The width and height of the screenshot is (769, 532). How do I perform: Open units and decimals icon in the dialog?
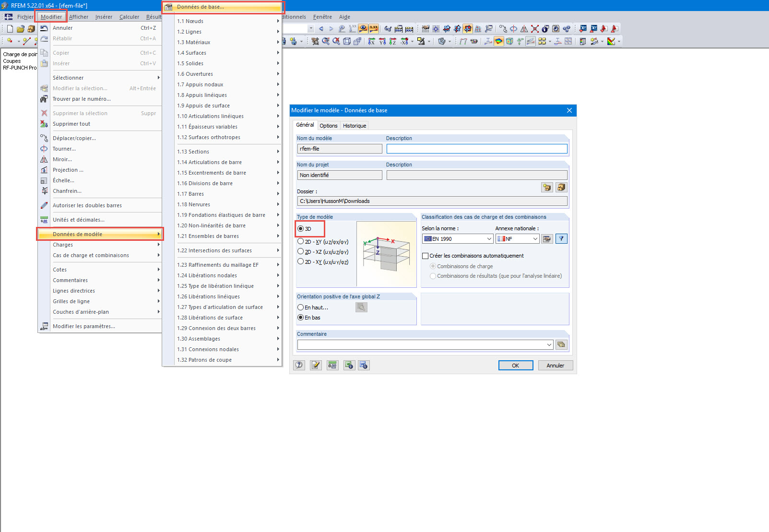tap(332, 366)
